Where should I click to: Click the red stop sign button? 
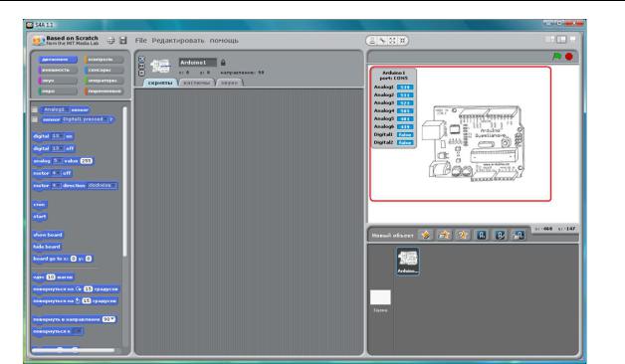569,57
